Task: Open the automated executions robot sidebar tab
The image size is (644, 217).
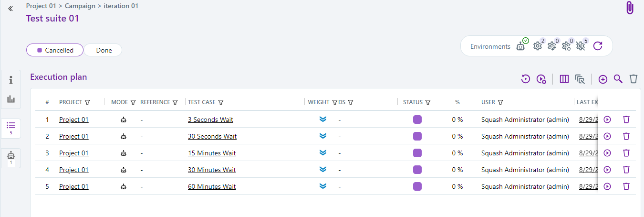Action: (x=11, y=157)
